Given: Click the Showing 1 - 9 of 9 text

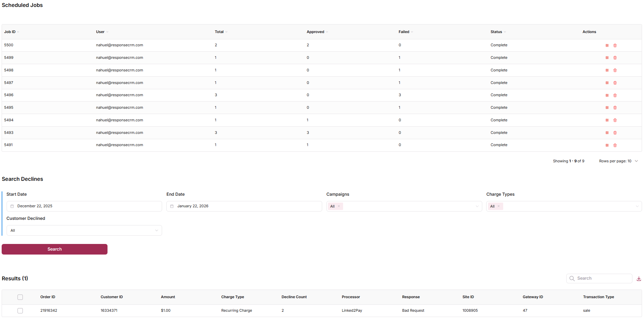Looking at the screenshot, I should pos(569,161).
